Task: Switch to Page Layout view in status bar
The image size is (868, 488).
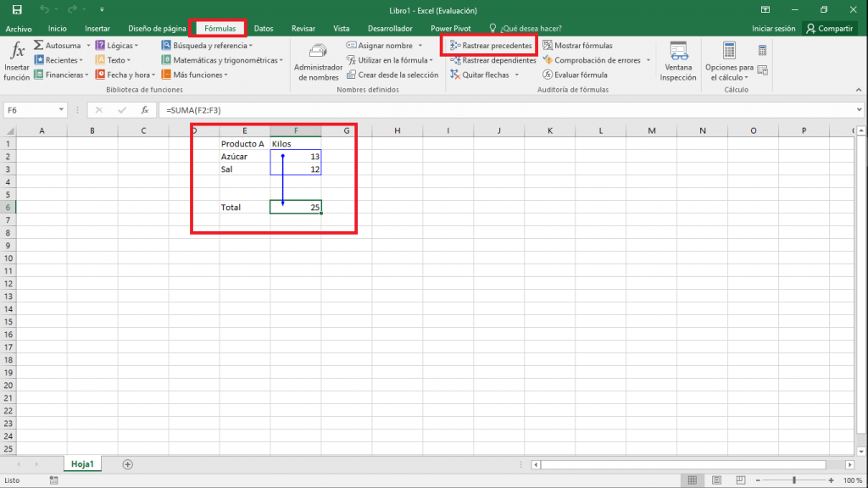Action: coord(717,480)
